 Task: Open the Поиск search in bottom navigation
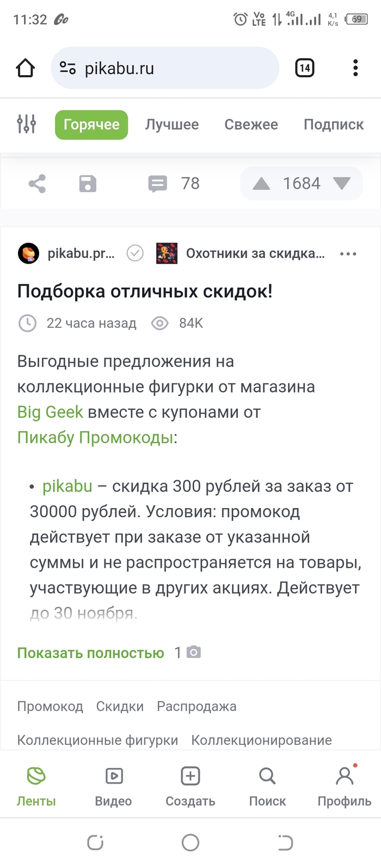click(x=267, y=786)
